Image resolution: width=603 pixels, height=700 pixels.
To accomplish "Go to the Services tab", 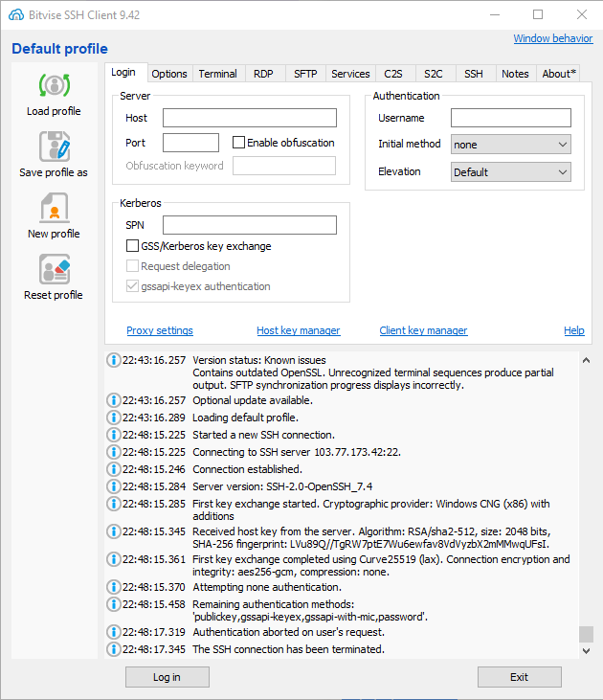I will point(350,74).
